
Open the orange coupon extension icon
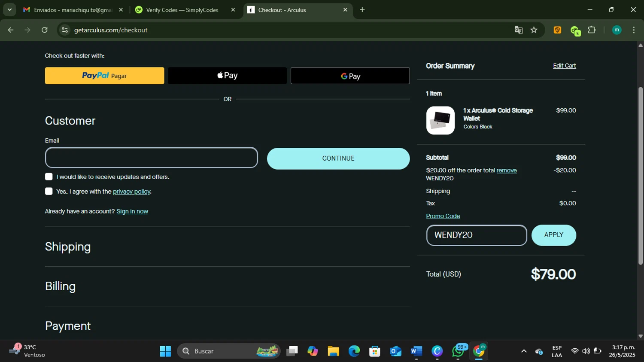coord(557,30)
